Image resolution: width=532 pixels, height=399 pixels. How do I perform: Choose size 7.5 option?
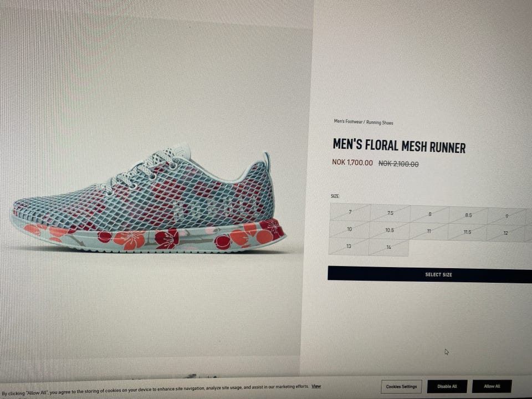point(390,213)
